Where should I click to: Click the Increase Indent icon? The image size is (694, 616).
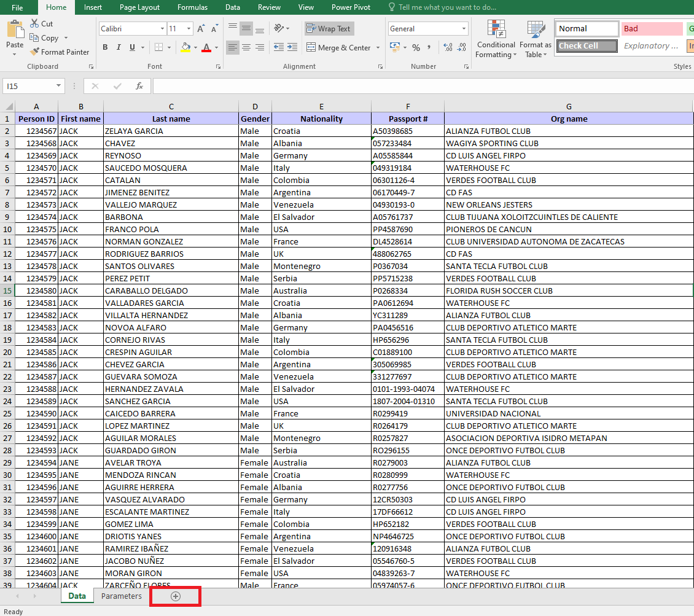click(292, 47)
